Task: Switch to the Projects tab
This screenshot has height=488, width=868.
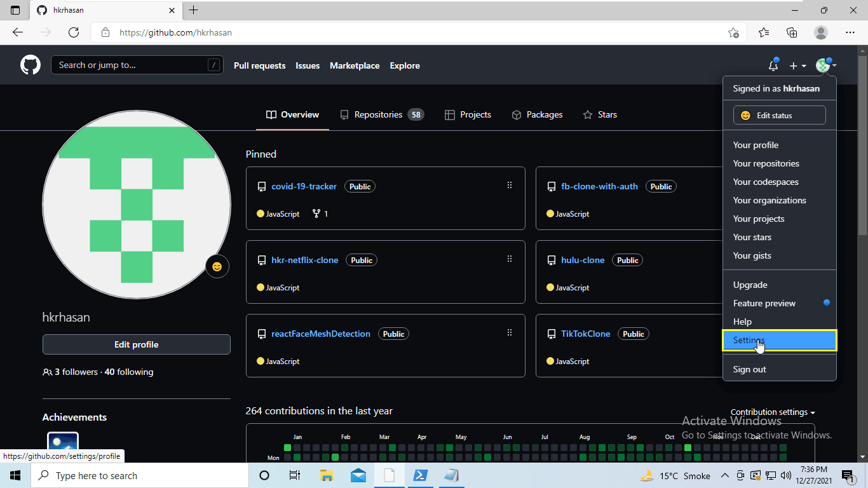Action: (x=468, y=115)
